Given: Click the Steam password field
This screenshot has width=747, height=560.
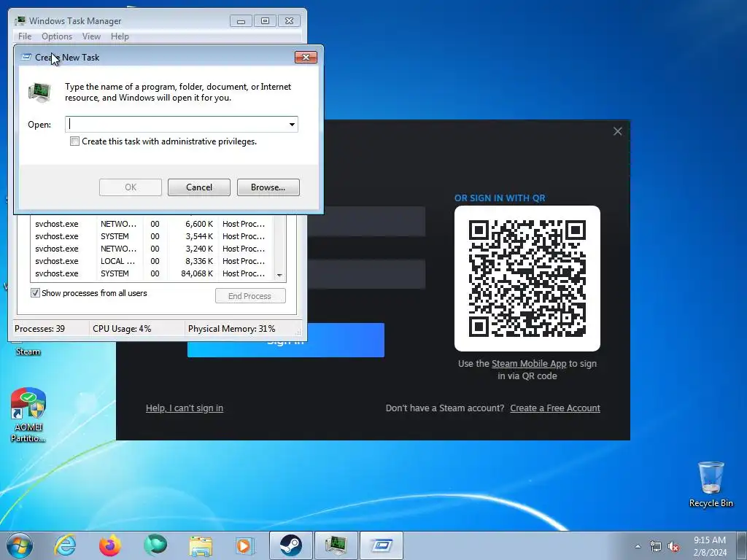Looking at the screenshot, I should click(x=366, y=274).
